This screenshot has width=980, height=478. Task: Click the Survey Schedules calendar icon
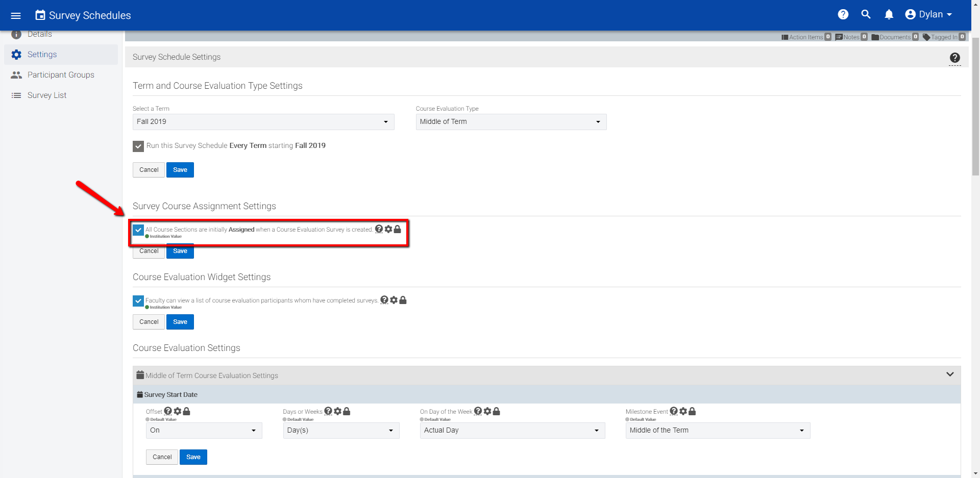[40, 15]
